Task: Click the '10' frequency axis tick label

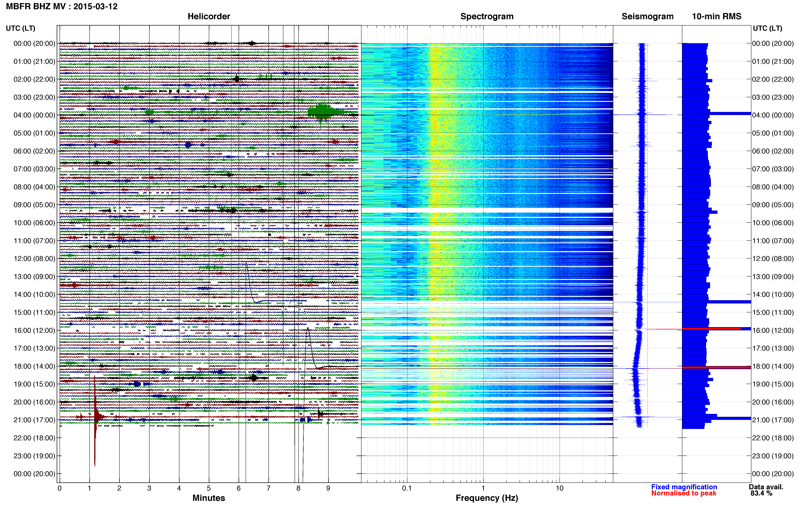Action: [x=559, y=488]
